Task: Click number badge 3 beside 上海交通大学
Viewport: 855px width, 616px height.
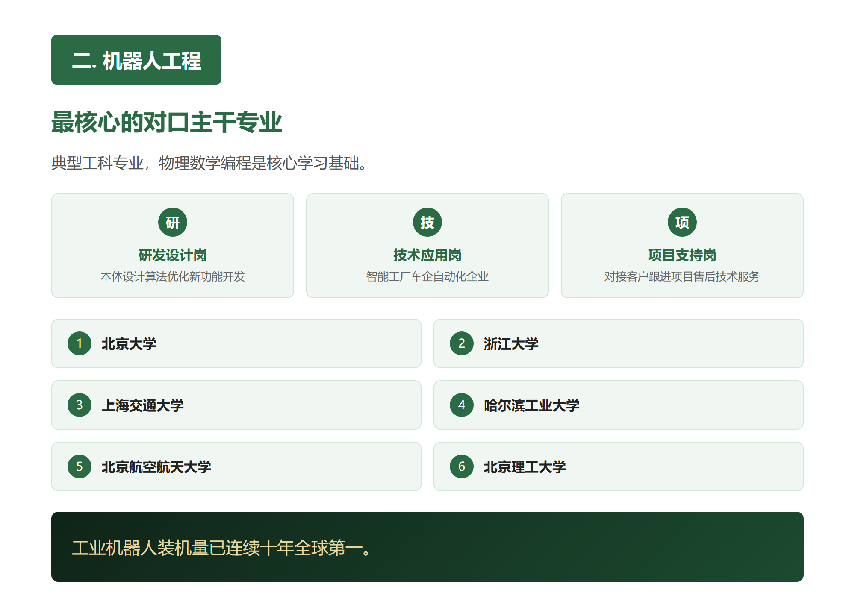Action: pyautogui.click(x=80, y=405)
